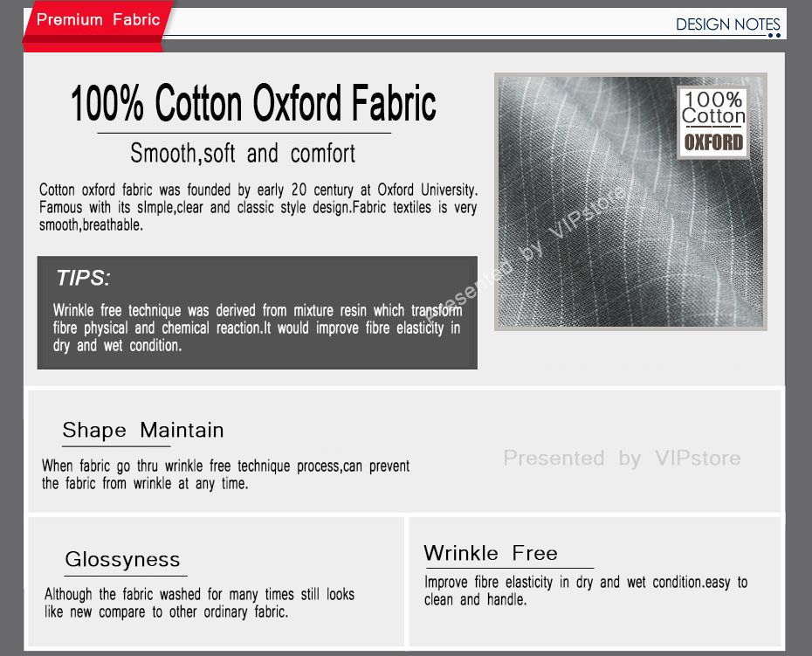Click the paragraph beginning 'Cotton oxford fabric was founded'
Image resolution: width=812 pixels, height=656 pixels.
(x=258, y=207)
